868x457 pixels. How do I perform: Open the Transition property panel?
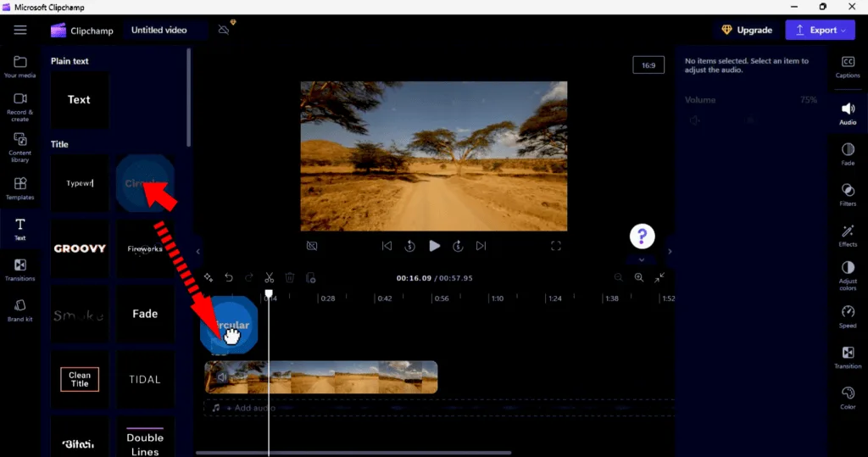click(848, 357)
